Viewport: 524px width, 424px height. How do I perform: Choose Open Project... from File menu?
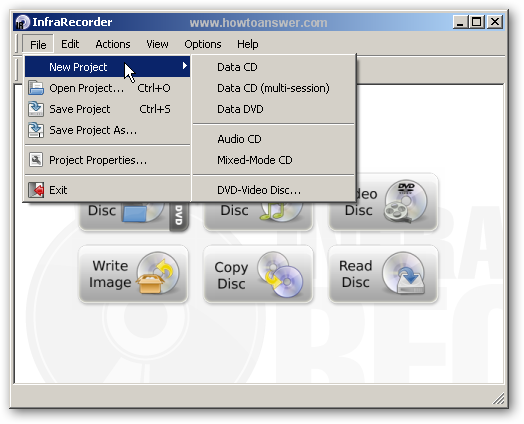click(107, 88)
